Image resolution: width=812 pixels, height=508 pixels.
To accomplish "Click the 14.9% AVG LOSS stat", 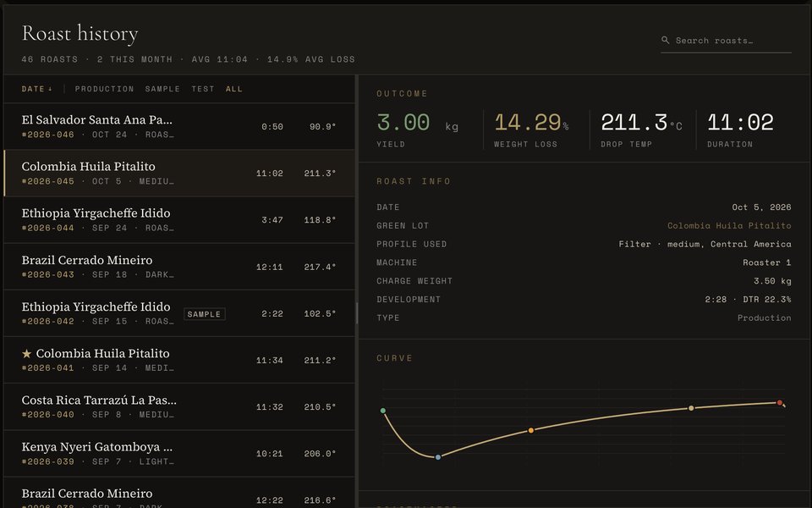I will click(x=310, y=59).
